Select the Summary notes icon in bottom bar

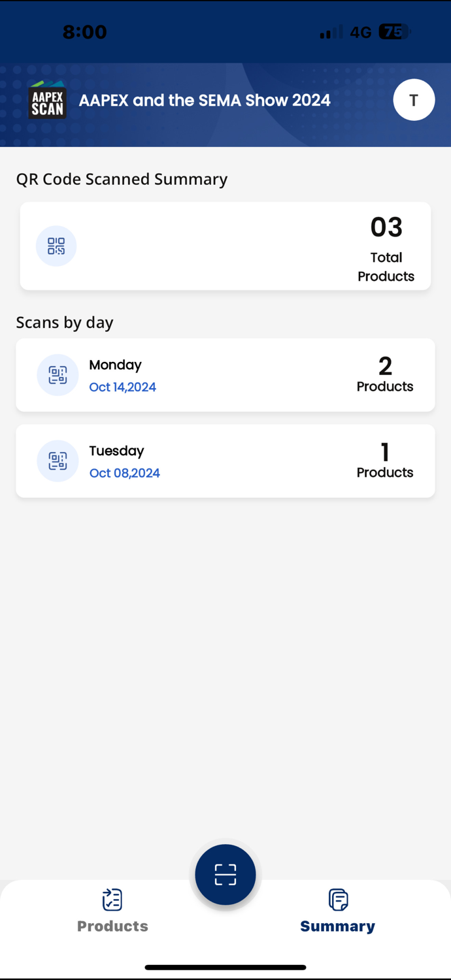(x=338, y=900)
